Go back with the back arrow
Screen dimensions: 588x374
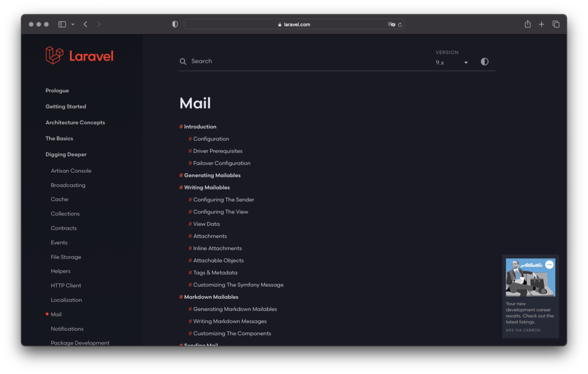(85, 24)
